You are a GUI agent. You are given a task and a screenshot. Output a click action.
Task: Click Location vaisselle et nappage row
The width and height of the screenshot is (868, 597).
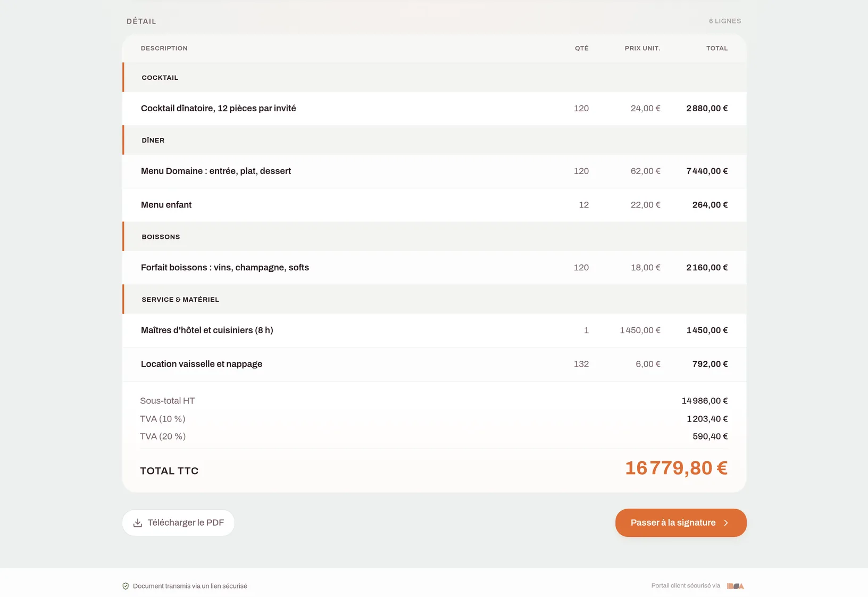pos(435,364)
